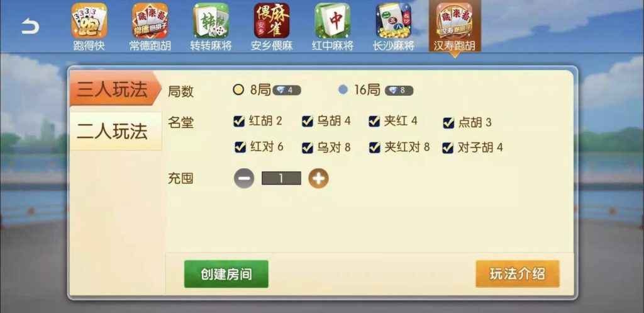Switch to the 三人玩法 tab

click(x=114, y=90)
